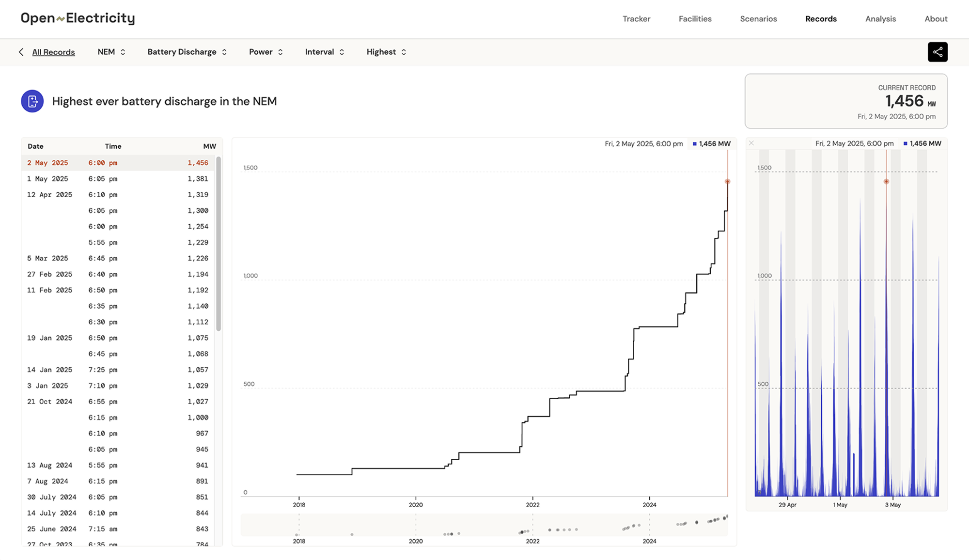Expand the Battery Discharge dropdown
The height and width of the screenshot is (560, 969).
point(187,52)
